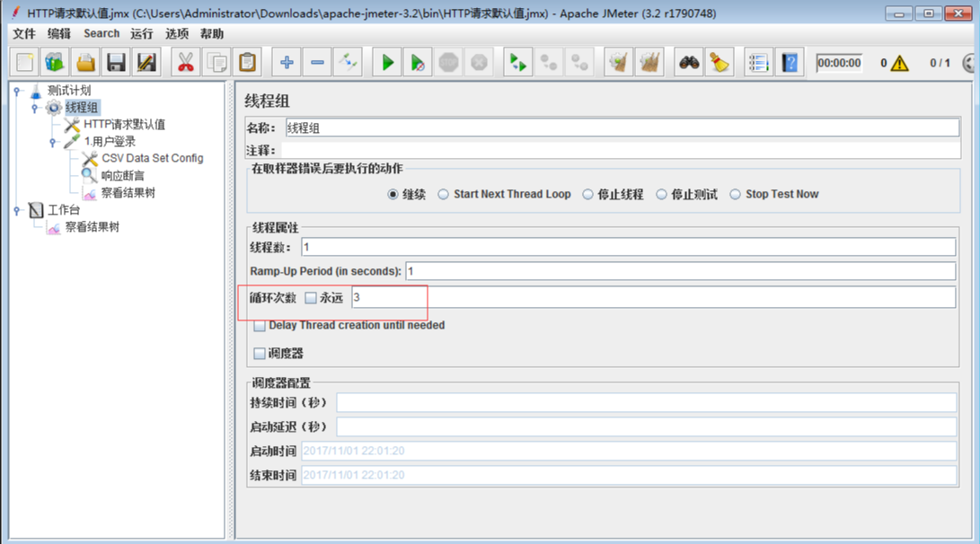Click the Expand All plus toolbar icon
This screenshot has width=980, height=544.
pyautogui.click(x=286, y=61)
